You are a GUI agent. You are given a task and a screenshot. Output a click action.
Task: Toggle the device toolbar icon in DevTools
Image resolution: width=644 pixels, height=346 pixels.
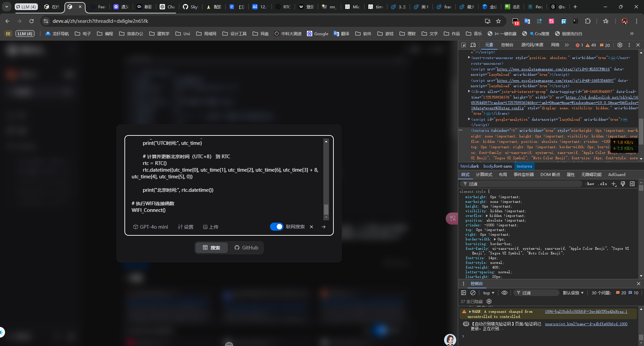(473, 45)
